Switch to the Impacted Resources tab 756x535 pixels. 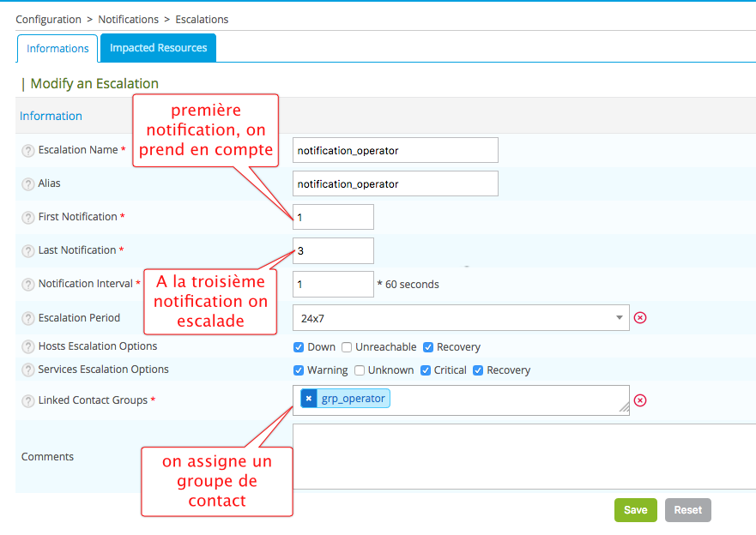tap(158, 48)
